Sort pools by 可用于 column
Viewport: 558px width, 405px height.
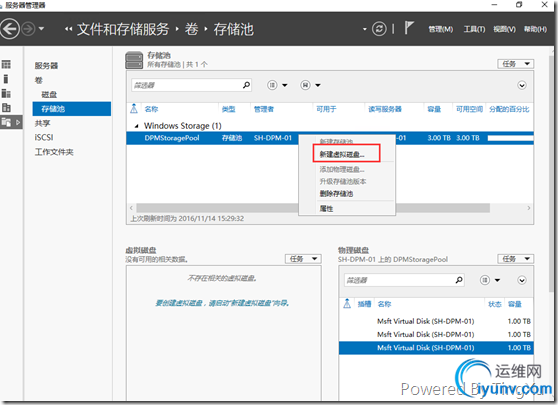click(326, 109)
